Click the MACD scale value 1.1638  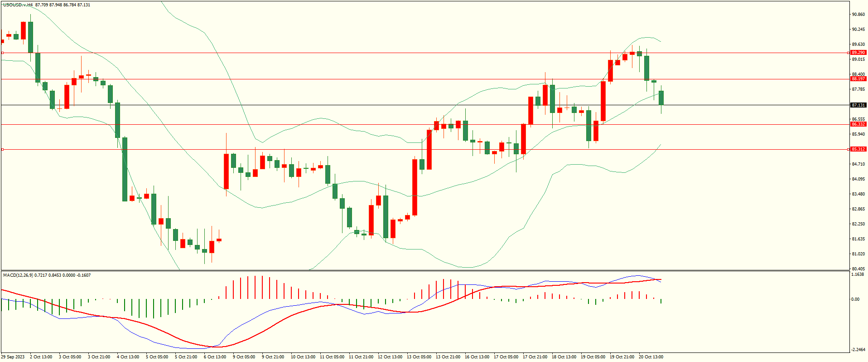tap(858, 274)
